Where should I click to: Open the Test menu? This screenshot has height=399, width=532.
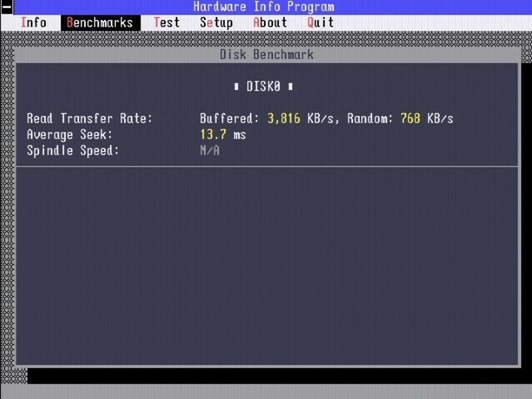167,23
